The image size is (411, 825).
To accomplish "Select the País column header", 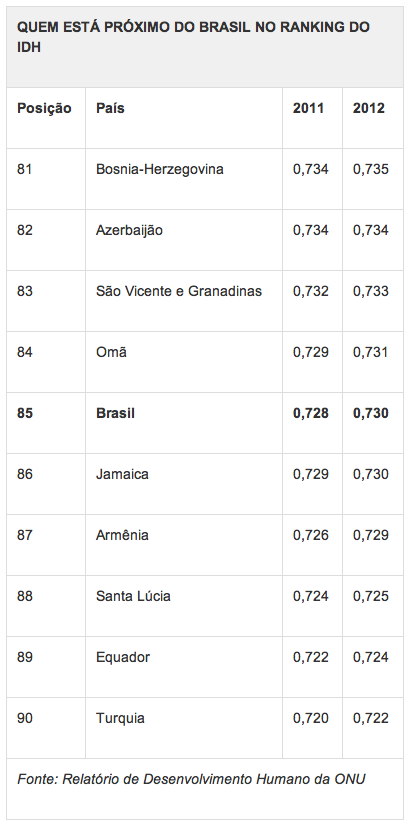I will coord(110,108).
